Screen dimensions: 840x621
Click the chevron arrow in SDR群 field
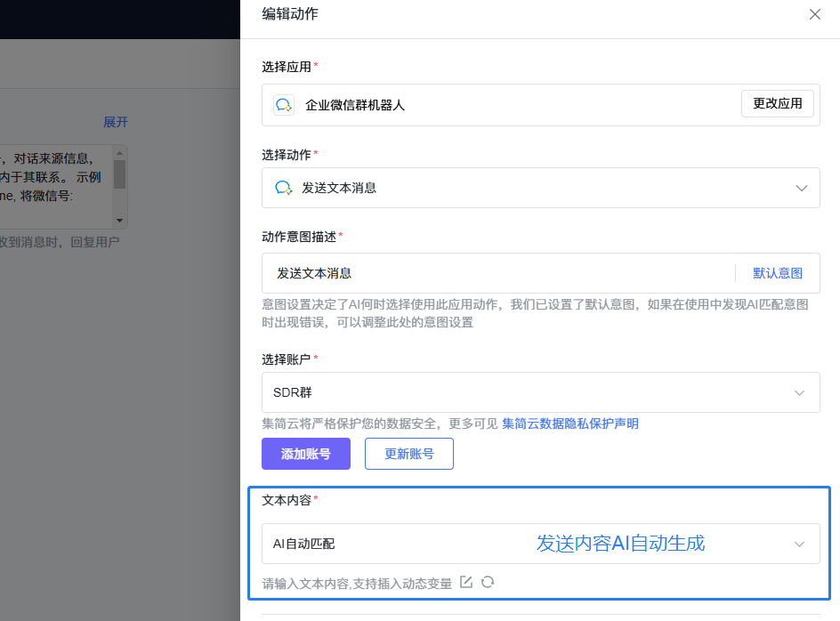click(x=799, y=392)
